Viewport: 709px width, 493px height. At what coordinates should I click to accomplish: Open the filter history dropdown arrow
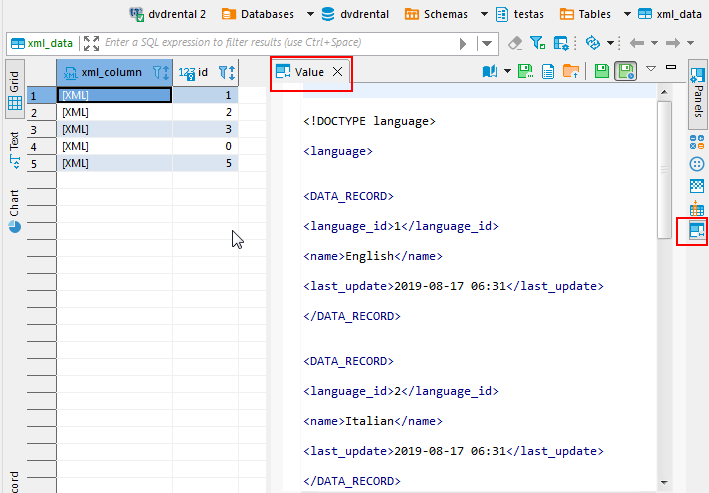(x=487, y=44)
